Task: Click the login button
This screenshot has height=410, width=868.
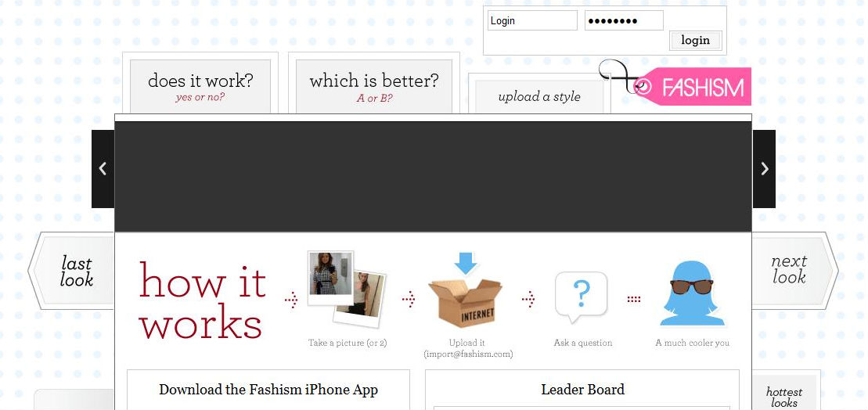Action: click(x=695, y=41)
